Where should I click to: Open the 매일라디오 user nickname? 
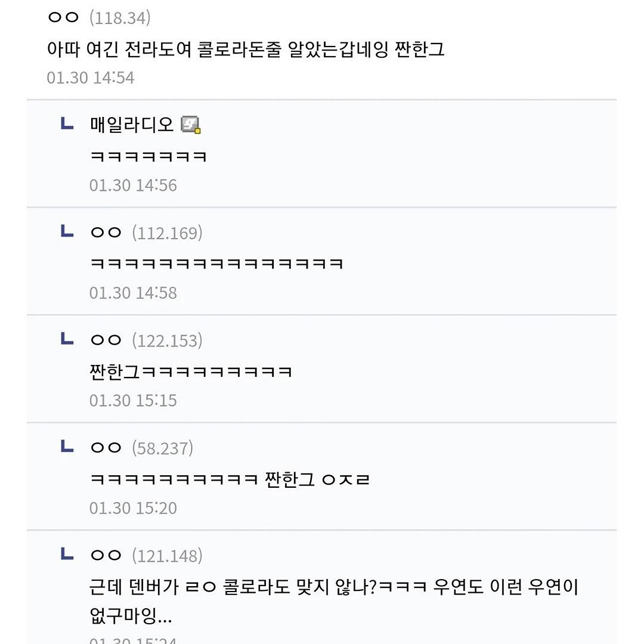coord(132,125)
